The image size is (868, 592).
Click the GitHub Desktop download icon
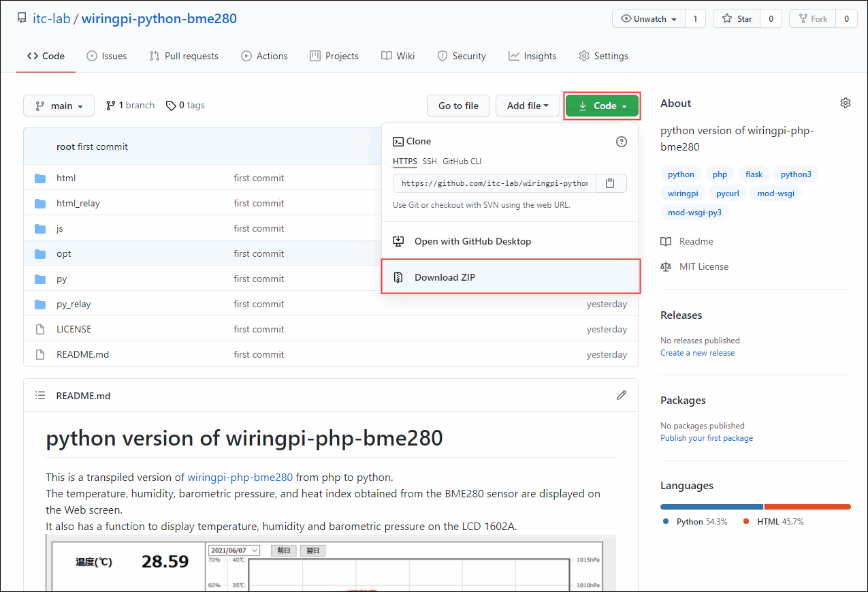click(x=399, y=241)
